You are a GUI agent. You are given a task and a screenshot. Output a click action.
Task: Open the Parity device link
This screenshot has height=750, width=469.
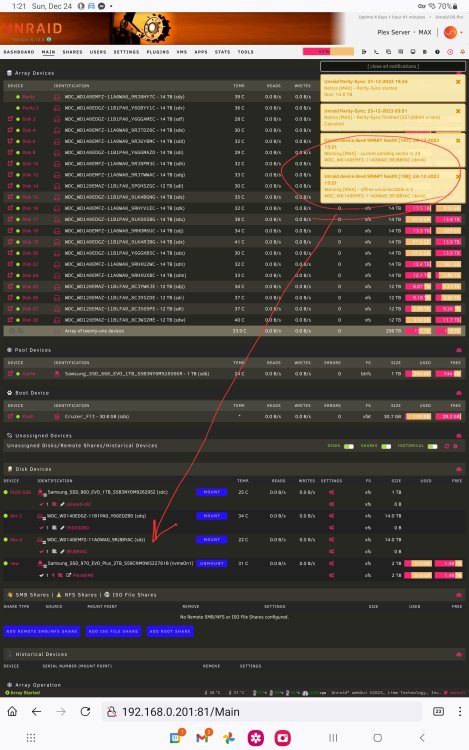[x=29, y=97]
